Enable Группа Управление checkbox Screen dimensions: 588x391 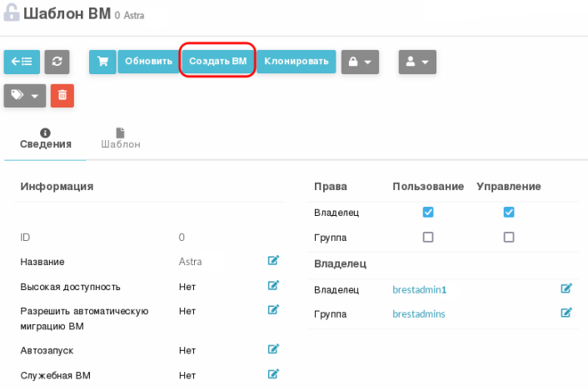(509, 238)
